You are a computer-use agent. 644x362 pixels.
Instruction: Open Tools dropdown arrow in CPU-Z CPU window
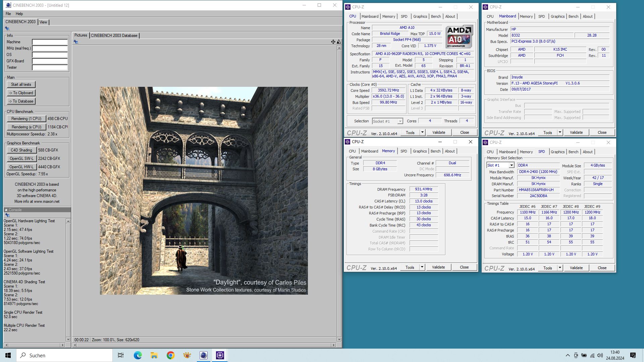point(422,132)
